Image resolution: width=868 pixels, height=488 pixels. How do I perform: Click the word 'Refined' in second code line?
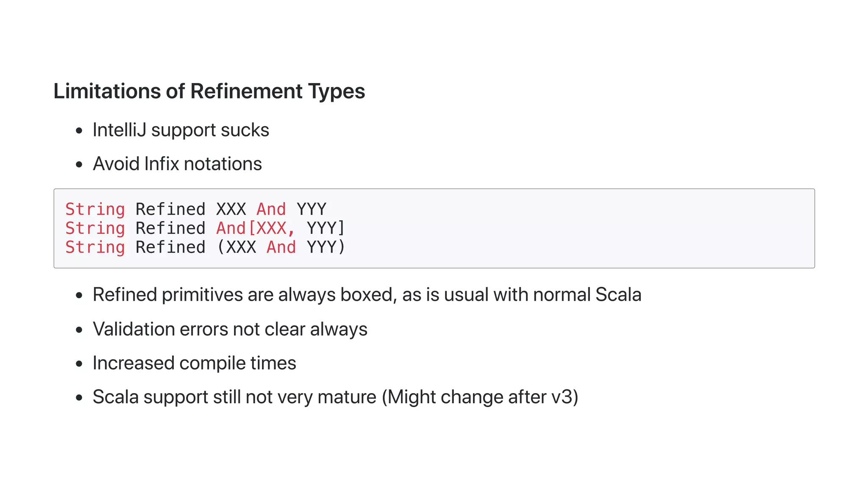170,228
